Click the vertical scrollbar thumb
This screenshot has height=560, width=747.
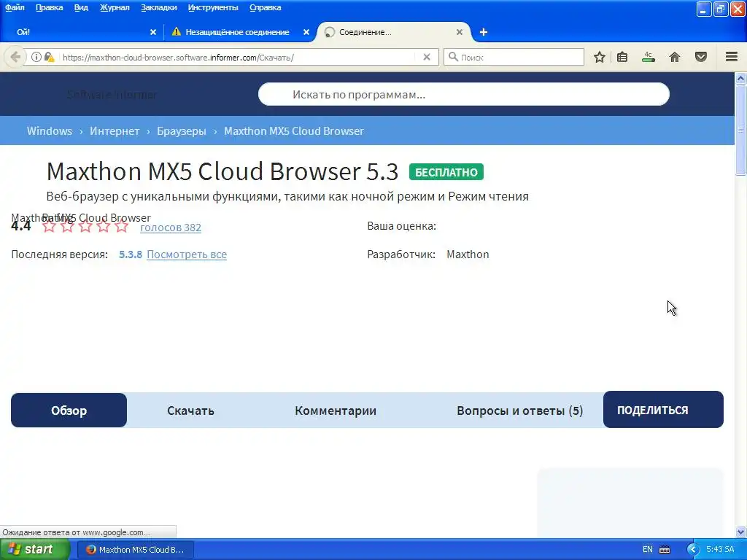(x=741, y=130)
